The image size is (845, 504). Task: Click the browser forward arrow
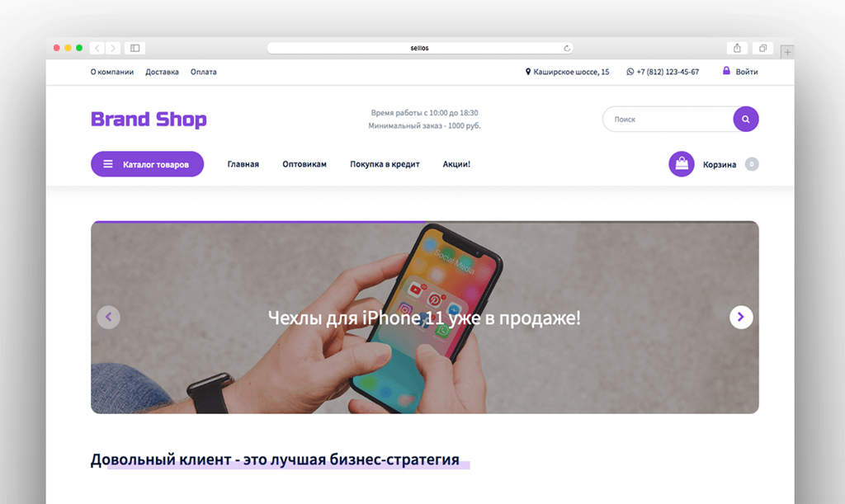tap(113, 48)
